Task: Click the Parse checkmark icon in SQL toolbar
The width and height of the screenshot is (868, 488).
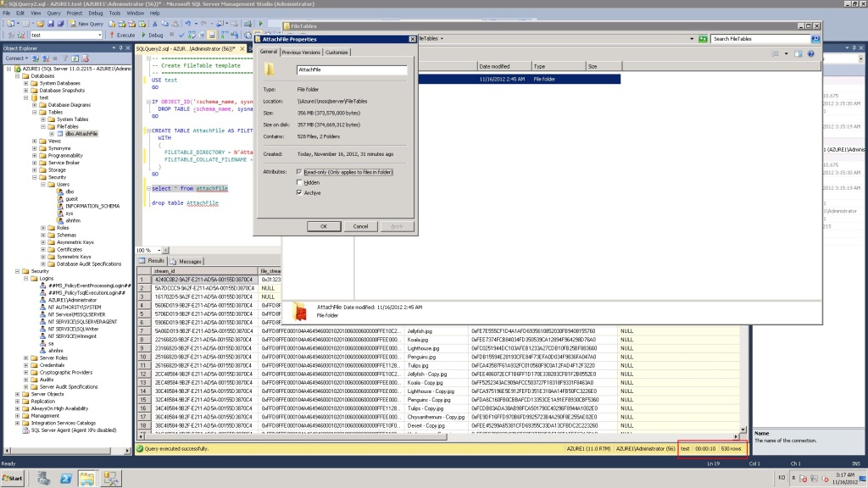Action: pos(181,35)
